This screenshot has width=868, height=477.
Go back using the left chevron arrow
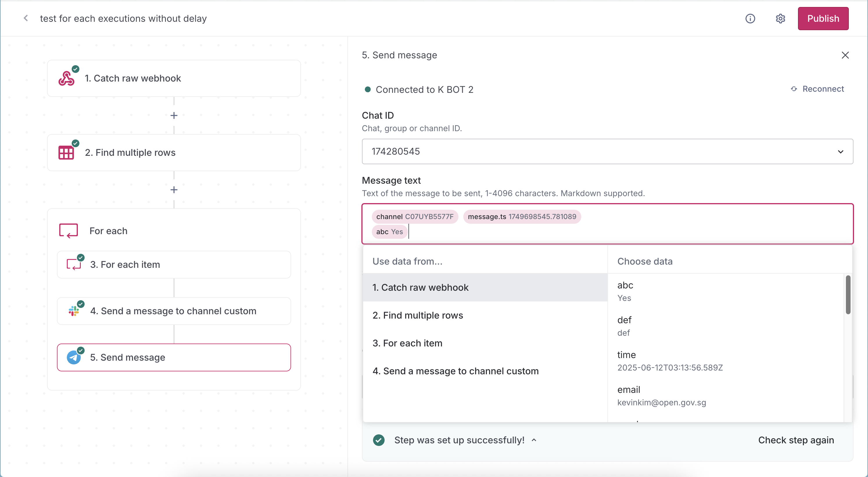[26, 19]
